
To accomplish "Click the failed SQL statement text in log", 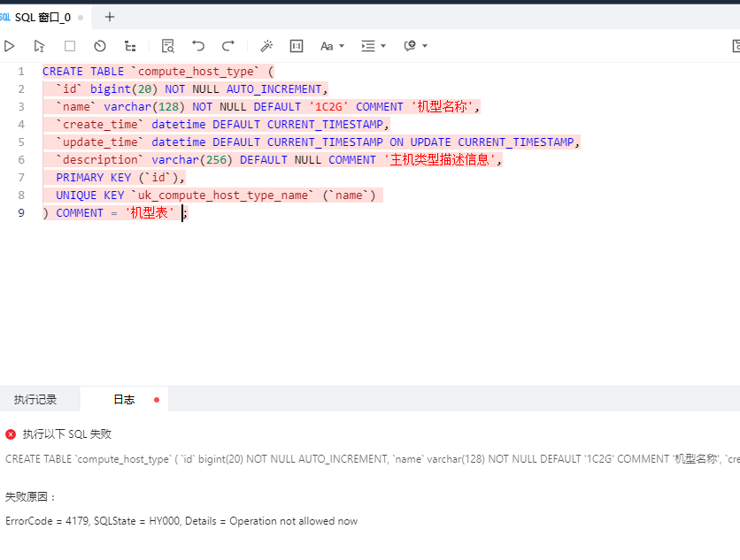I will tap(373, 459).
